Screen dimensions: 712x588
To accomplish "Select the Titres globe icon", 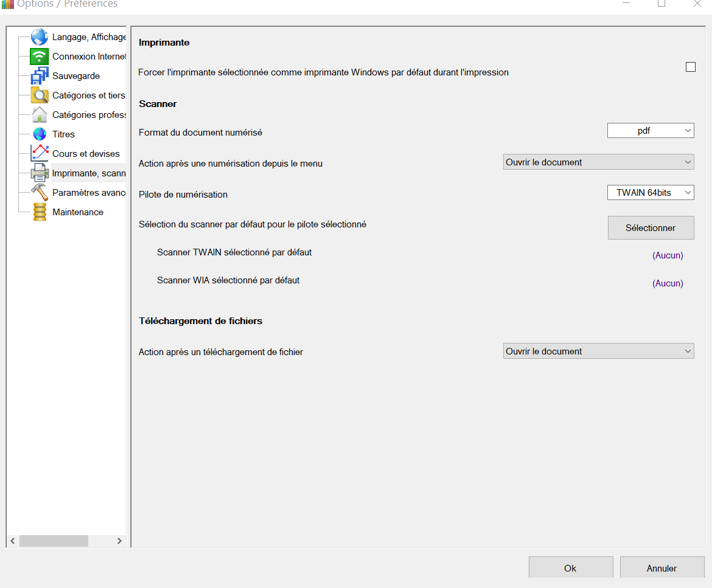I will coord(40,134).
